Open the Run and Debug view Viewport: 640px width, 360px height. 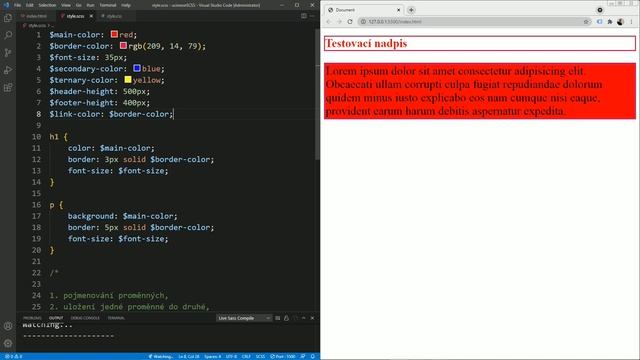coord(8,70)
